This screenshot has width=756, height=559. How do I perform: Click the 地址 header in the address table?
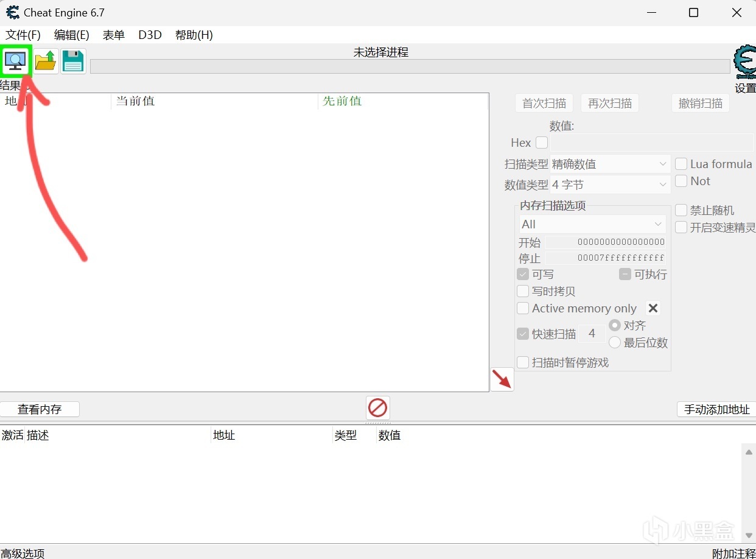[224, 435]
